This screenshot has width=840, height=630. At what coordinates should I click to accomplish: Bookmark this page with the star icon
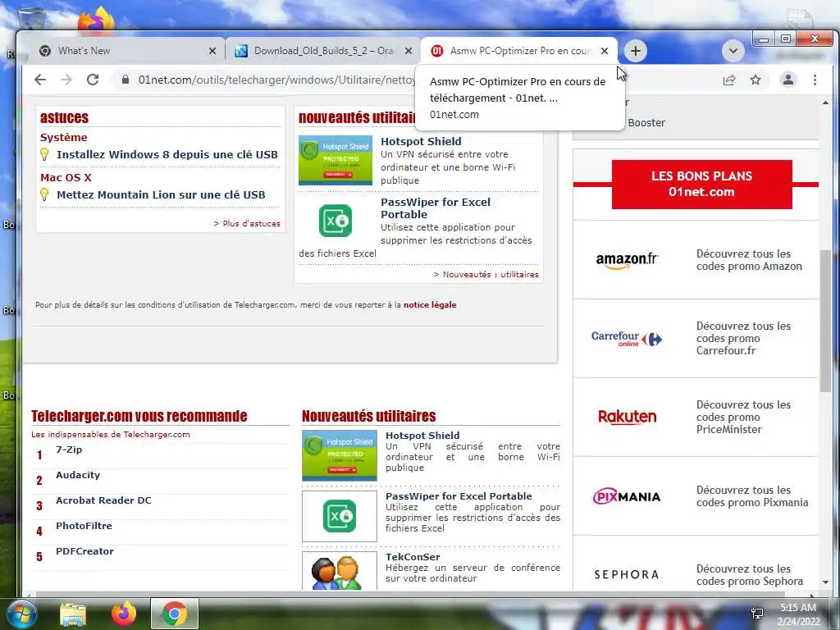[x=756, y=80]
